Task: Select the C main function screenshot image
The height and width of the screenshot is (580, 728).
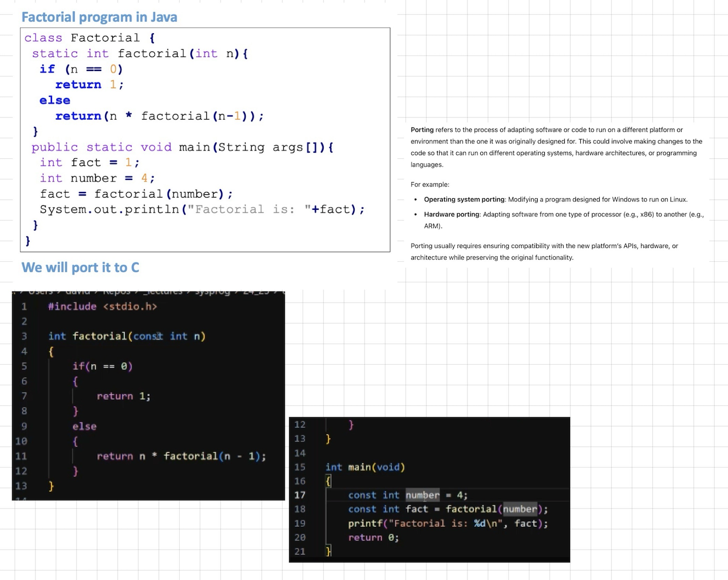Action: pos(429,490)
